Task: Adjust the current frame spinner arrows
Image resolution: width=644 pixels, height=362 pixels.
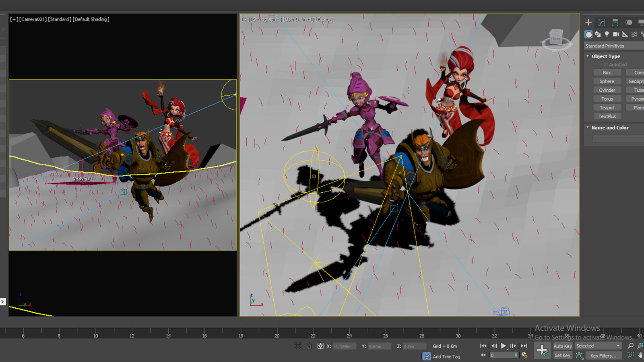Action: [516, 356]
